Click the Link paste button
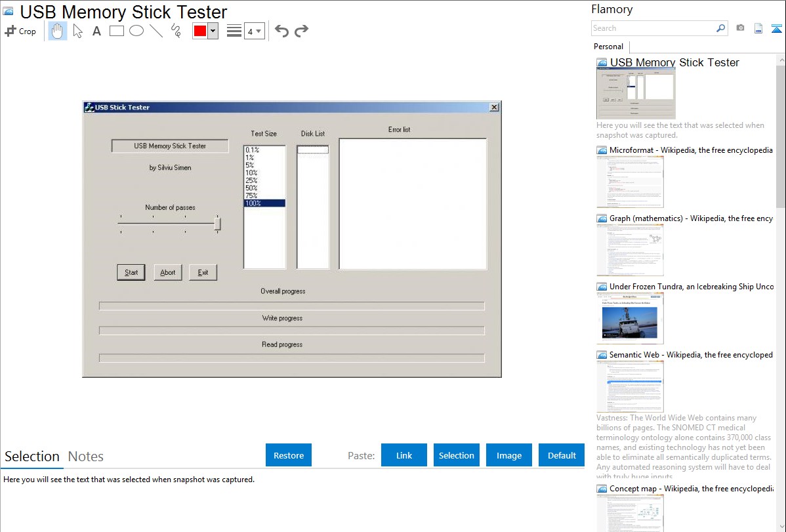Screen dimensions: 786x532 click(404, 455)
